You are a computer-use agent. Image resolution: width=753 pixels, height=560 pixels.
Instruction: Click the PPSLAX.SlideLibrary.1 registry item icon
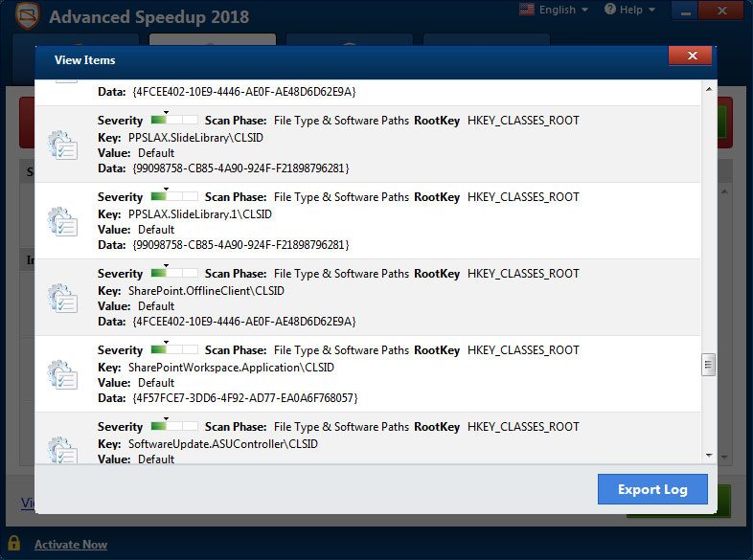pyautogui.click(x=63, y=221)
